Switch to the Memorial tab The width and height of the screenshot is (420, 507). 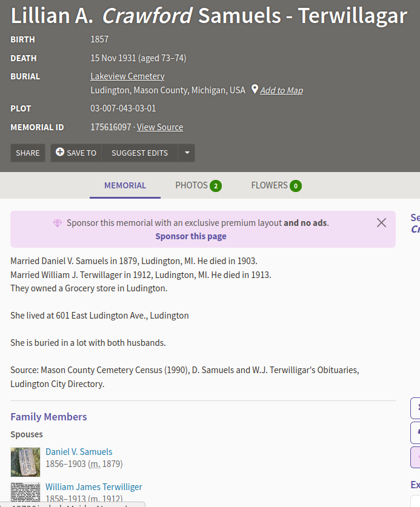click(125, 185)
